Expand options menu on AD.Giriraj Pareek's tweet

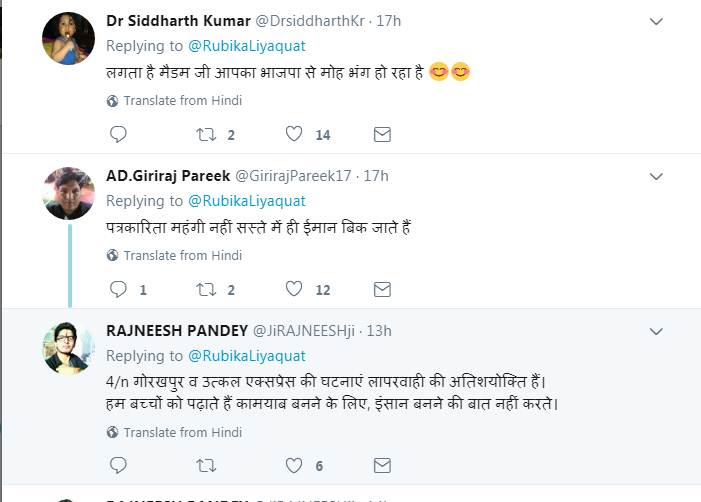click(656, 176)
